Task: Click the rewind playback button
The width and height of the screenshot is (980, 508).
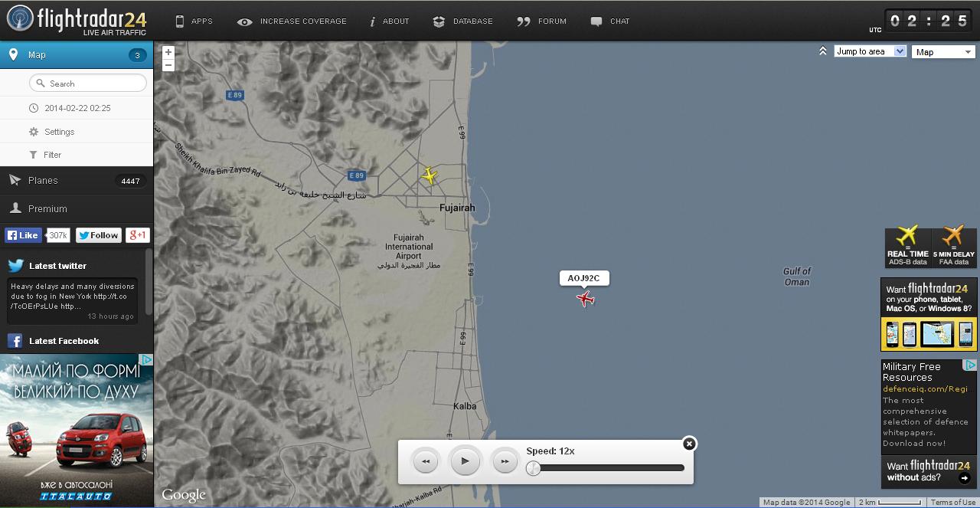Action: click(x=426, y=461)
